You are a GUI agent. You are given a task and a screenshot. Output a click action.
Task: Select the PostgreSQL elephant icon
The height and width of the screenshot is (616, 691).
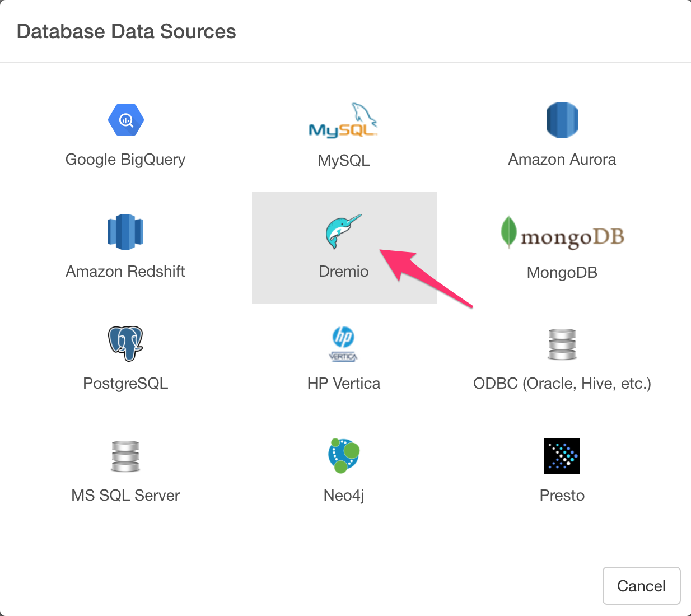click(x=125, y=343)
